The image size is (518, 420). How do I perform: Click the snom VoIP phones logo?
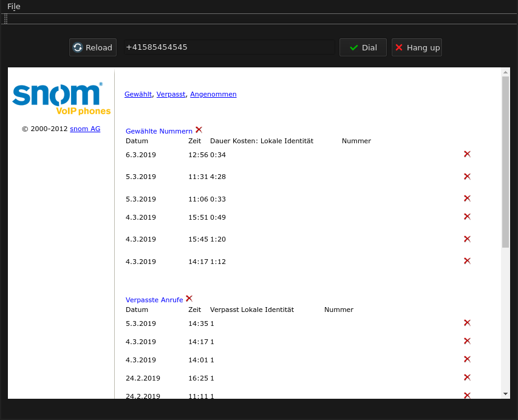[x=61, y=99]
